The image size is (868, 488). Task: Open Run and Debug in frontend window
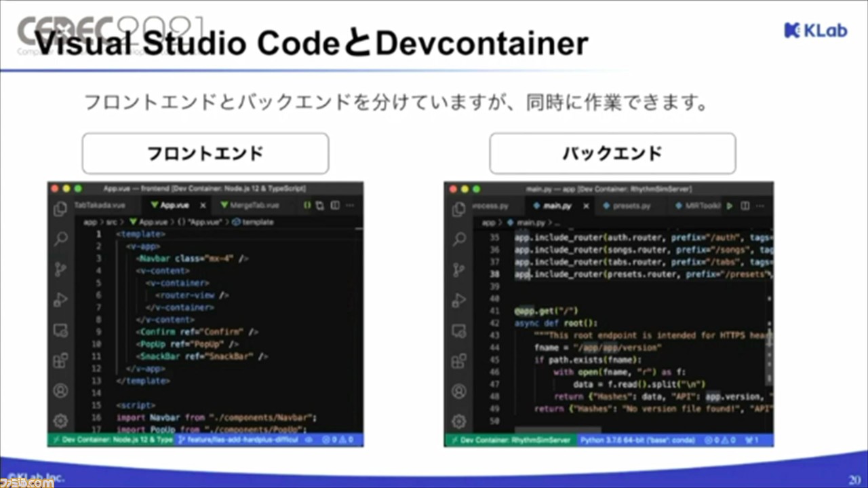pyautogui.click(x=61, y=299)
